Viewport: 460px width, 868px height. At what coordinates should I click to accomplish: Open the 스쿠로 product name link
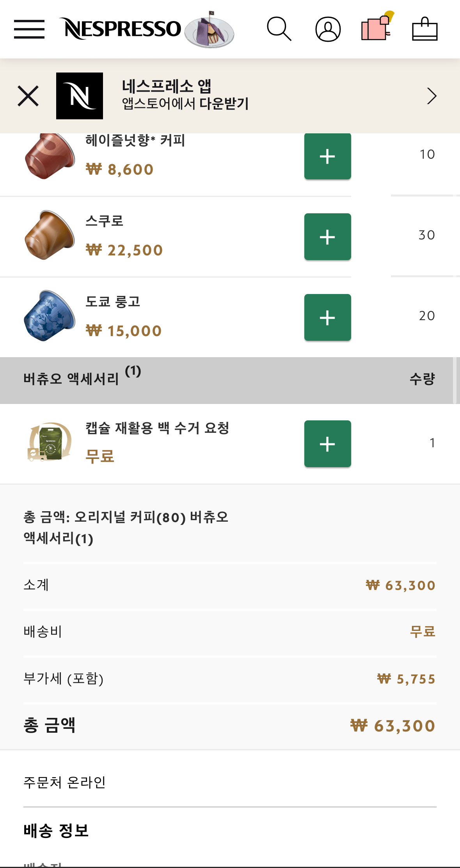[105, 221]
